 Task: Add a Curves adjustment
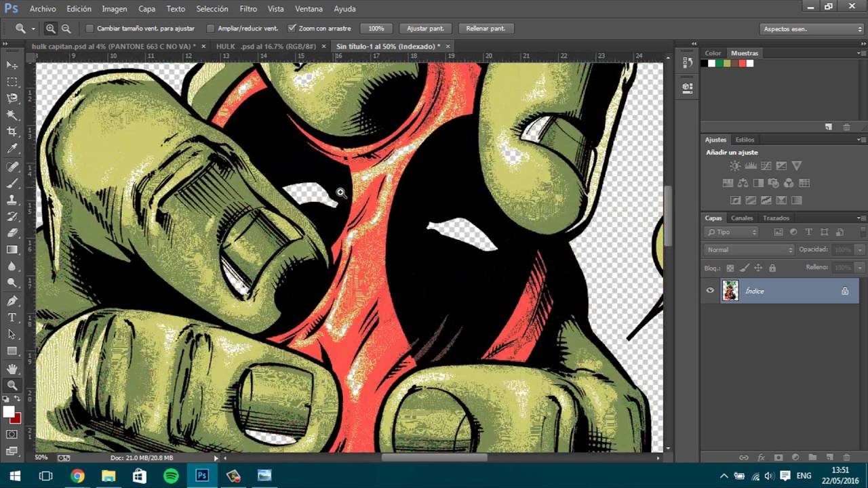(766, 166)
